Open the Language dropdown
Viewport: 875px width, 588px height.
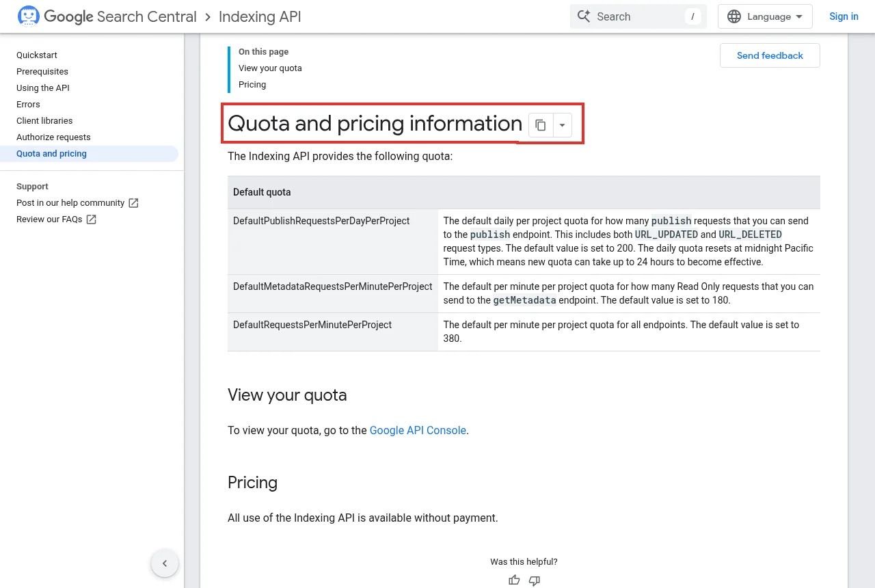[765, 16]
